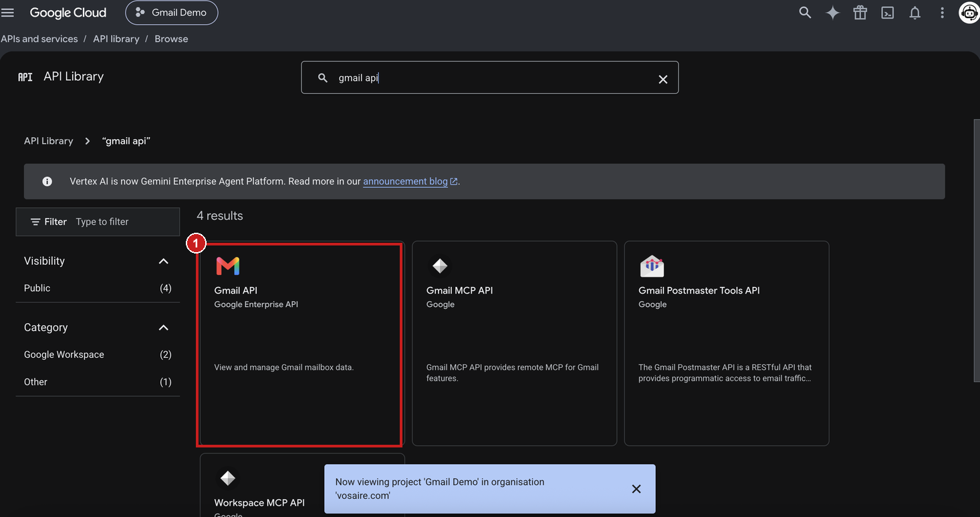
Task: Click the Google Cloud logo
Action: [x=68, y=13]
